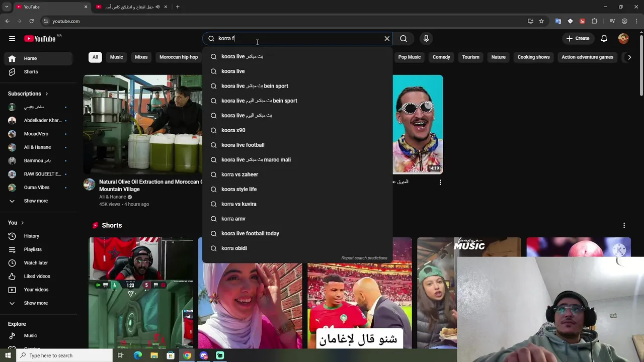Viewport: 644px width, 362px height.
Task: Open the more options for the 14:19 video
Action: pyautogui.click(x=440, y=183)
